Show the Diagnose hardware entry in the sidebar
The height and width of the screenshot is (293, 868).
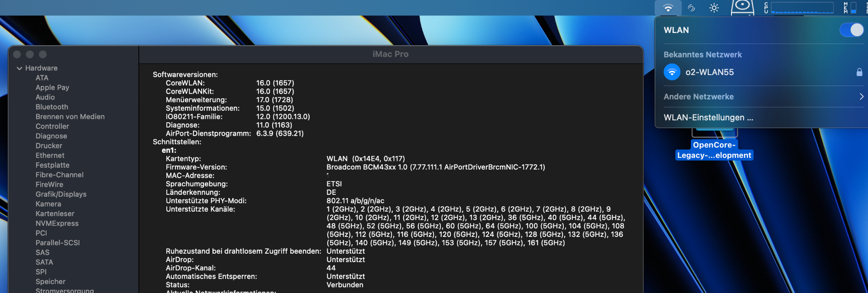tap(51, 136)
